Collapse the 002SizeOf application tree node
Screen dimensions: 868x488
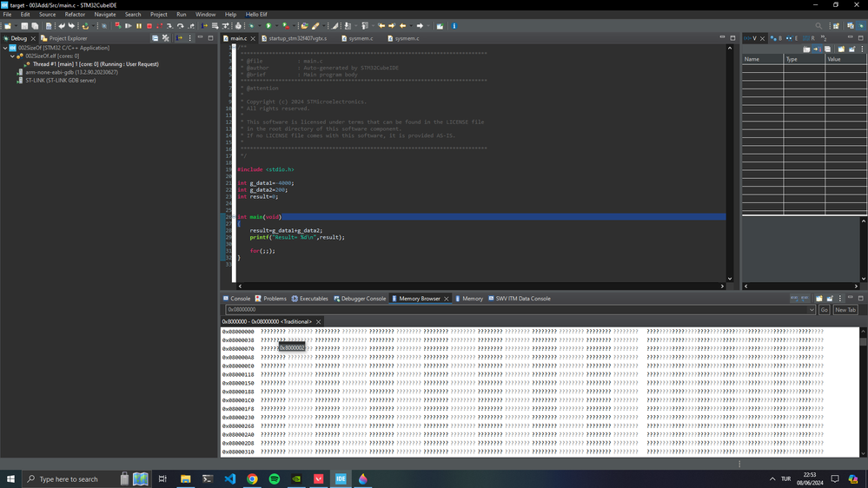[4, 49]
